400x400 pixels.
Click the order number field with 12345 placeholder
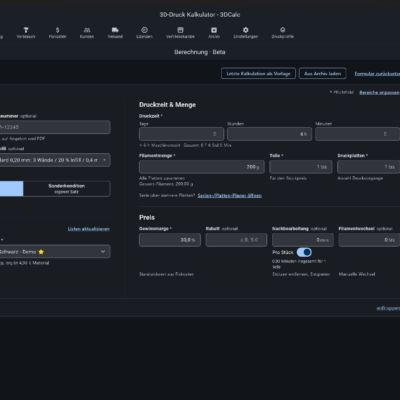[55, 127]
